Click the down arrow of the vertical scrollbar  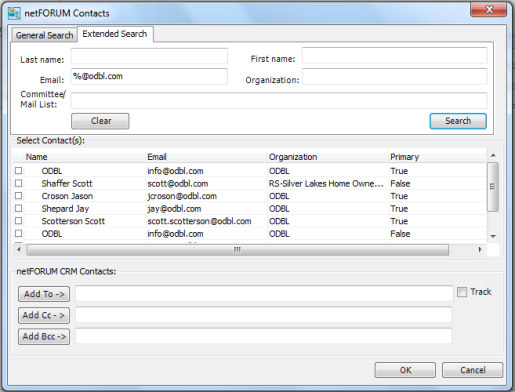click(x=493, y=236)
